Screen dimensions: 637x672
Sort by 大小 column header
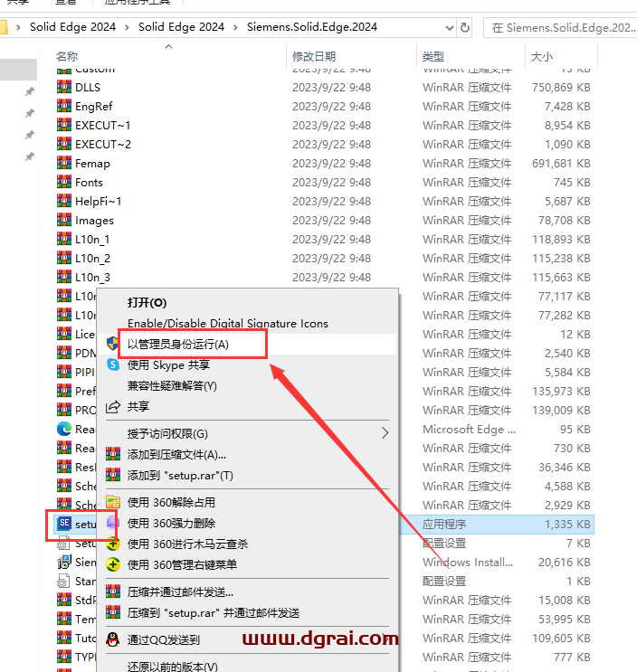(542, 56)
